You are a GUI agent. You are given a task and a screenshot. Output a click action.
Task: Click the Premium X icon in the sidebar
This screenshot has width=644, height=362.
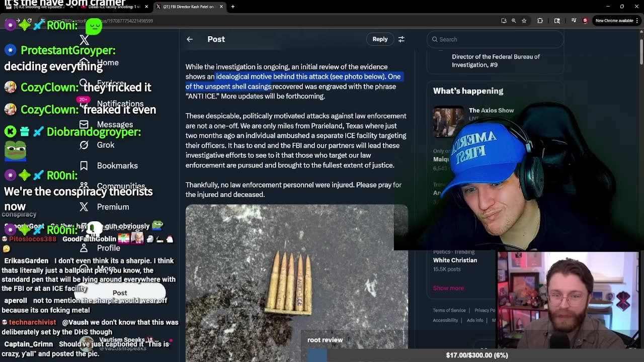click(x=84, y=207)
